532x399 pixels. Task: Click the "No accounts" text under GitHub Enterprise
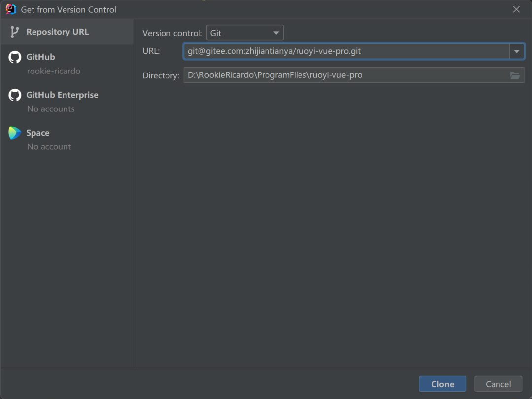(51, 109)
